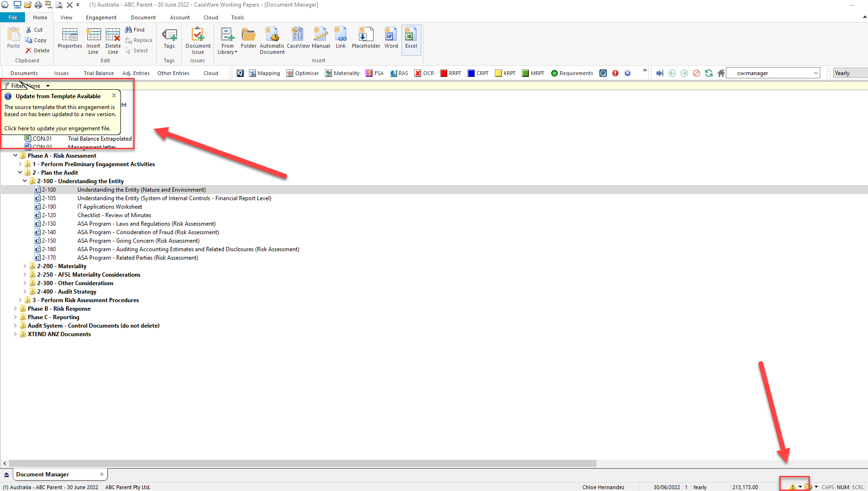Viewport: 868px width, 491px height.
Task: Insert a Link document
Action: (340, 38)
